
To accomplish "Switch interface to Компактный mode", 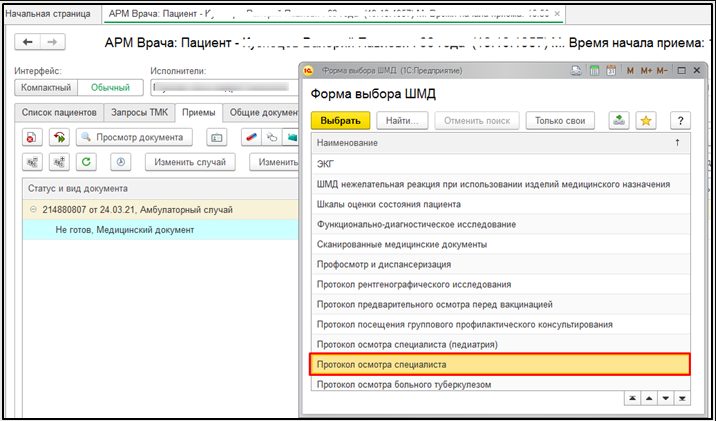I will click(x=46, y=88).
